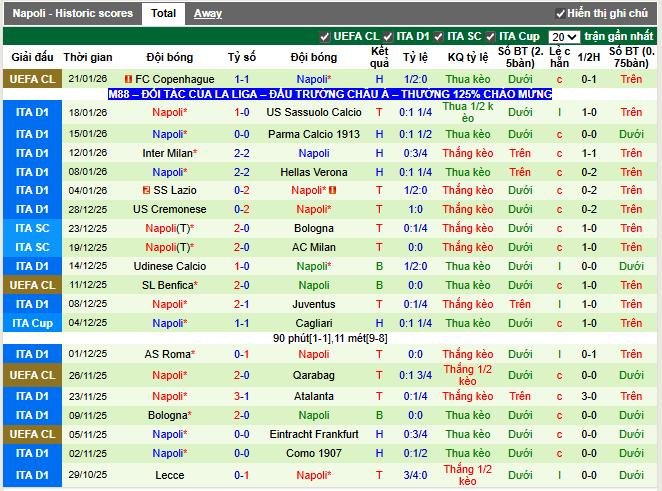Click the red card icon after Napoli on 04/01/26
This screenshot has width=662, height=491.
333,190
